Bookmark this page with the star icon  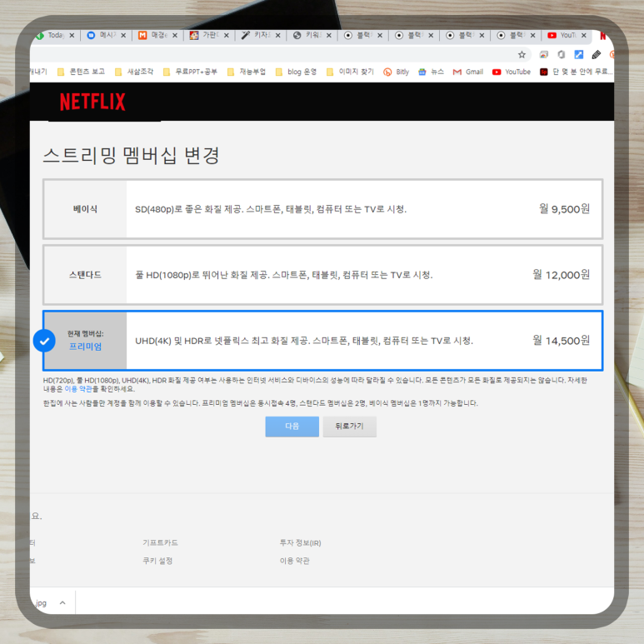522,55
